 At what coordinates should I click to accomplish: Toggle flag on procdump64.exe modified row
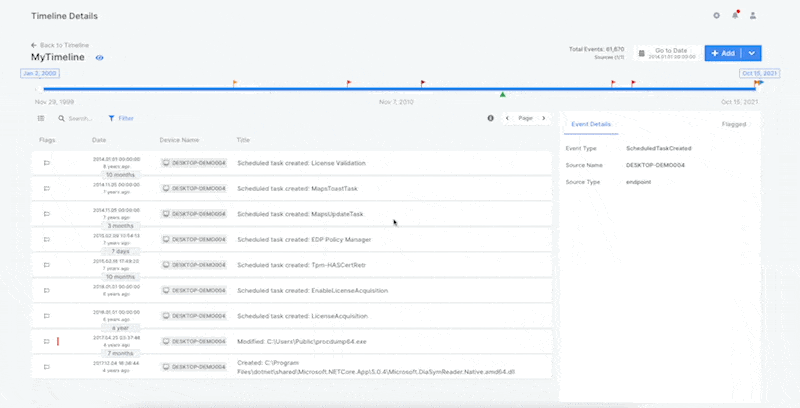[x=46, y=341]
